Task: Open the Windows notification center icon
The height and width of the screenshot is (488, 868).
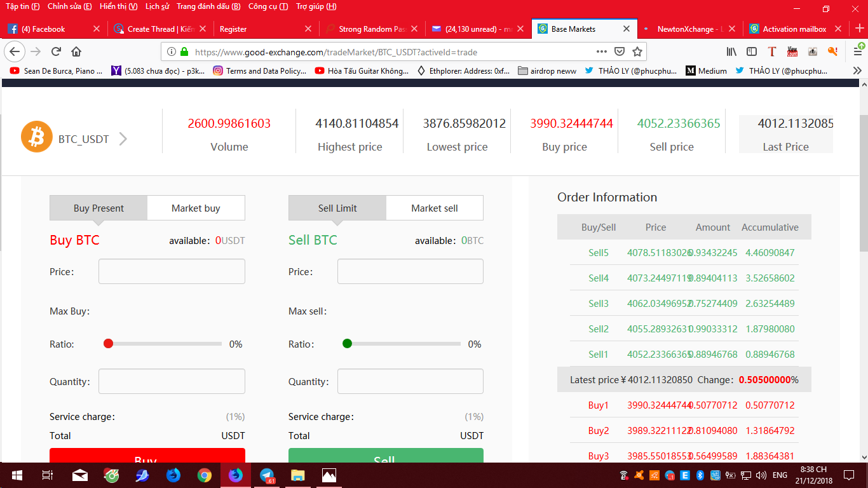Action: (849, 475)
